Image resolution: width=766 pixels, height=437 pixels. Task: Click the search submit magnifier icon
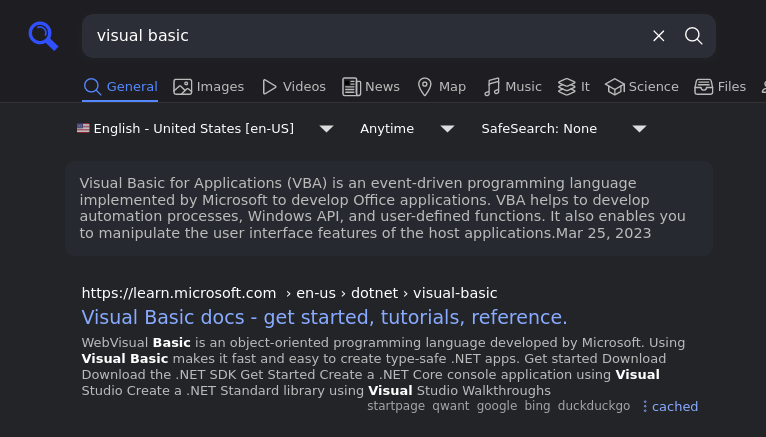click(x=693, y=36)
